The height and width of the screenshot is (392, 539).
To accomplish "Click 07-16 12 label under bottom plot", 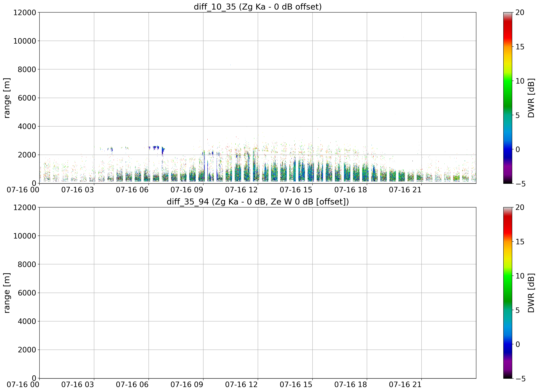I will (x=241, y=385).
